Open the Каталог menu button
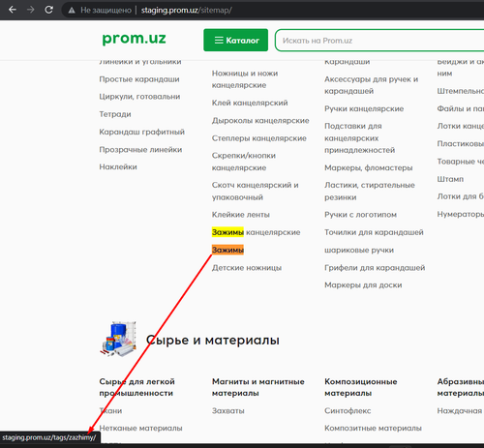 pyautogui.click(x=236, y=40)
